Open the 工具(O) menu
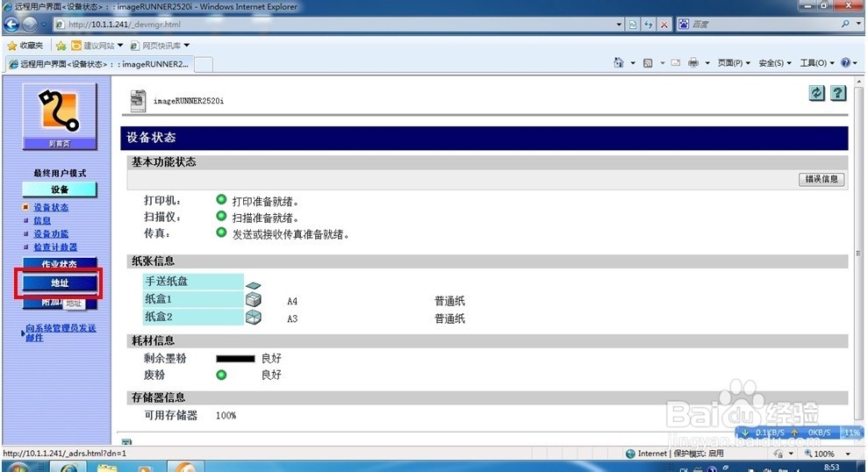Image resolution: width=868 pixels, height=472 pixels. pyautogui.click(x=816, y=63)
